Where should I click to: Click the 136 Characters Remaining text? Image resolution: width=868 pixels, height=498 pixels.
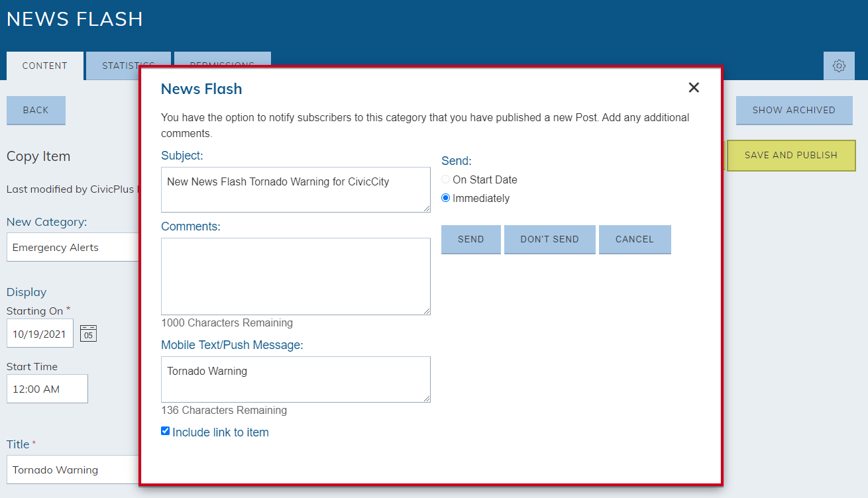point(224,411)
